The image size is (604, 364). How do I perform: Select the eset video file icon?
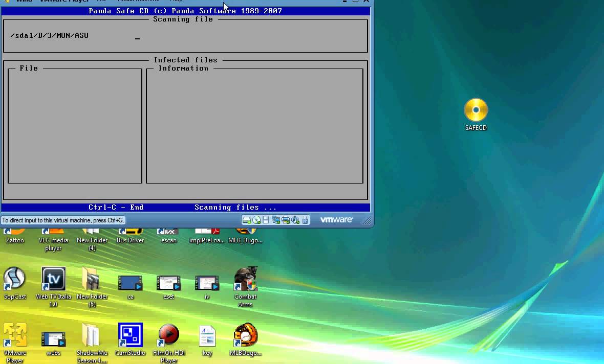click(x=169, y=287)
